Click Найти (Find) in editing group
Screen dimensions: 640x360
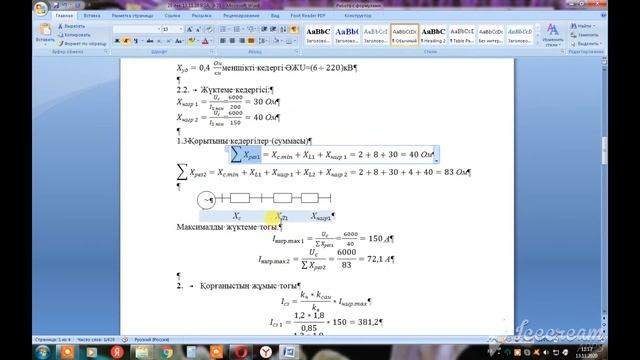584,26
